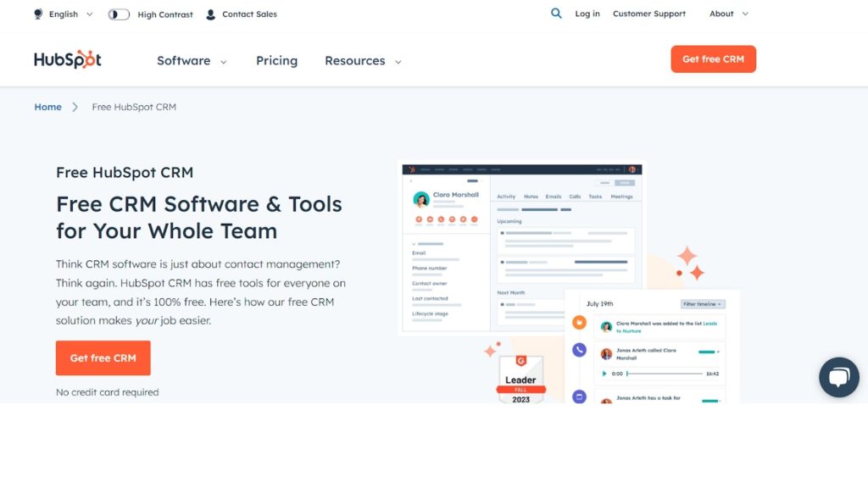Screen dimensions: 868x488
Task: Click the HubSpot sprocket in preview navbar
Action: (x=412, y=169)
